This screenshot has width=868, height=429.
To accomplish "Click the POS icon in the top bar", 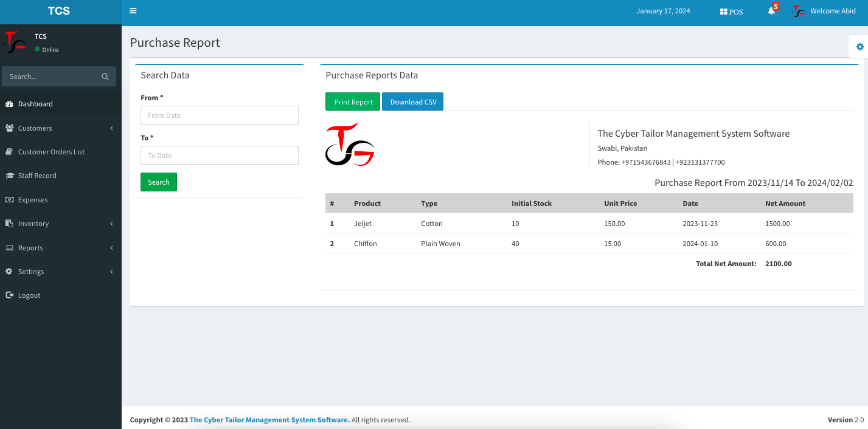I will (731, 11).
